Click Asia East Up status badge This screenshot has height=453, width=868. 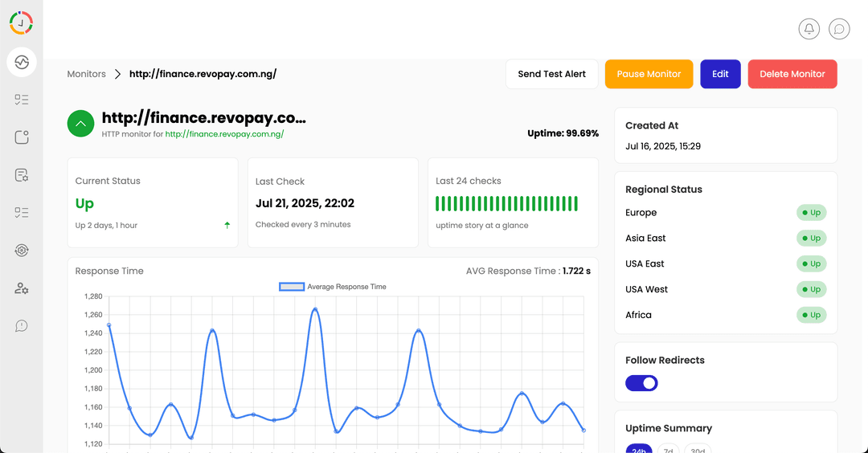tap(812, 239)
